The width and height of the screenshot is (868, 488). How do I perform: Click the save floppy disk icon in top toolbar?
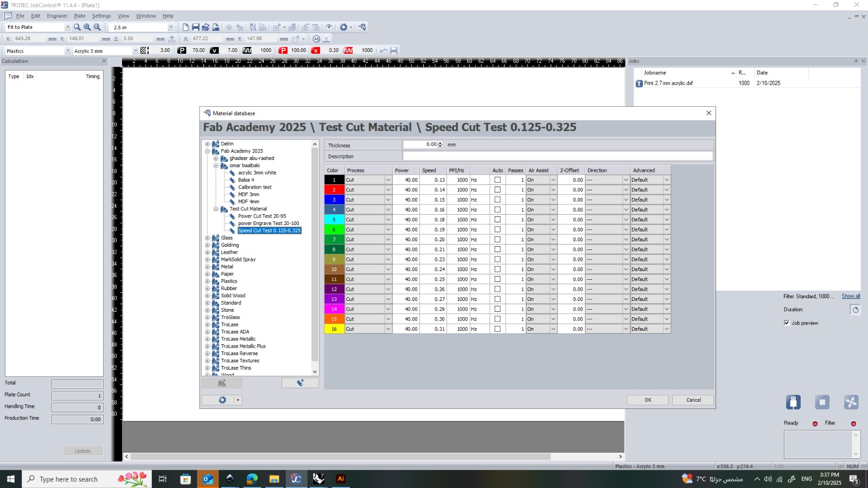[x=196, y=27]
